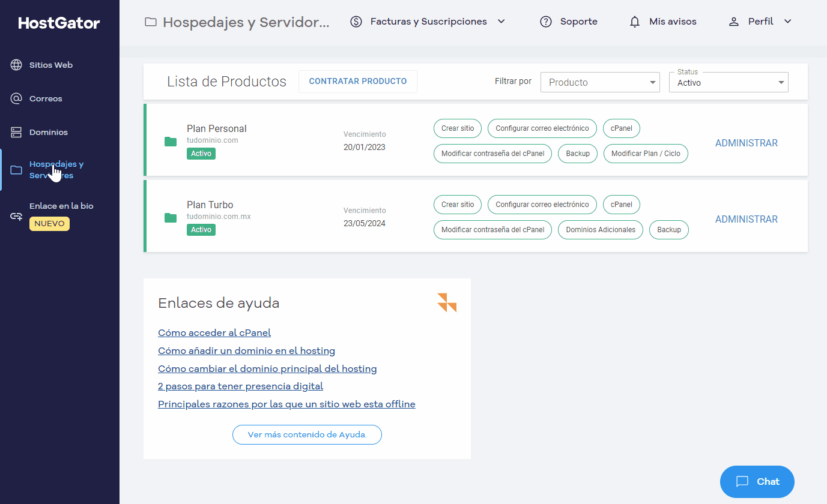Click the green folder icon of Plan Personal
827x504 pixels.
point(171,141)
